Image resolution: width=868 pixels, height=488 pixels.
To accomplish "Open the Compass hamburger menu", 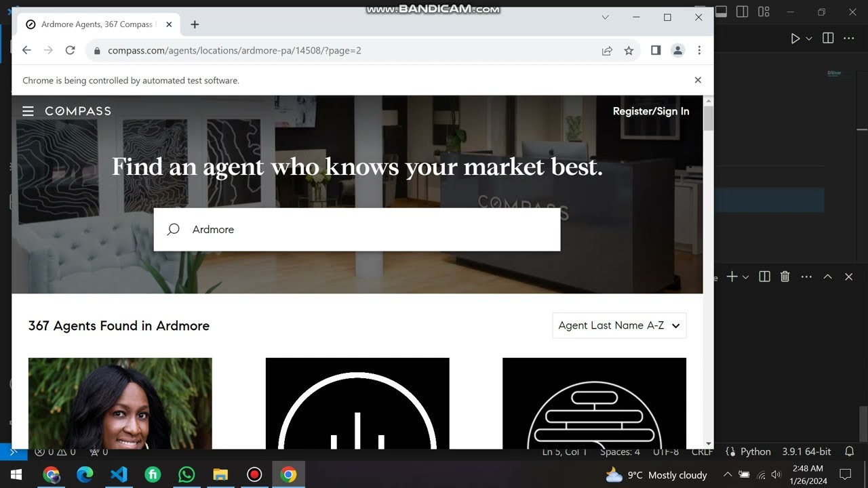I will tap(28, 111).
